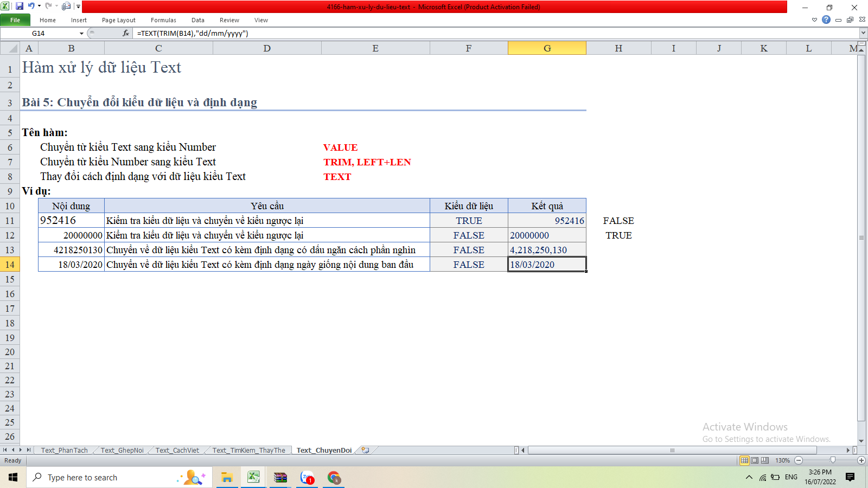Viewport: 868px width, 488px height.
Task: Open the Windows notification center
Action: click(x=850, y=478)
